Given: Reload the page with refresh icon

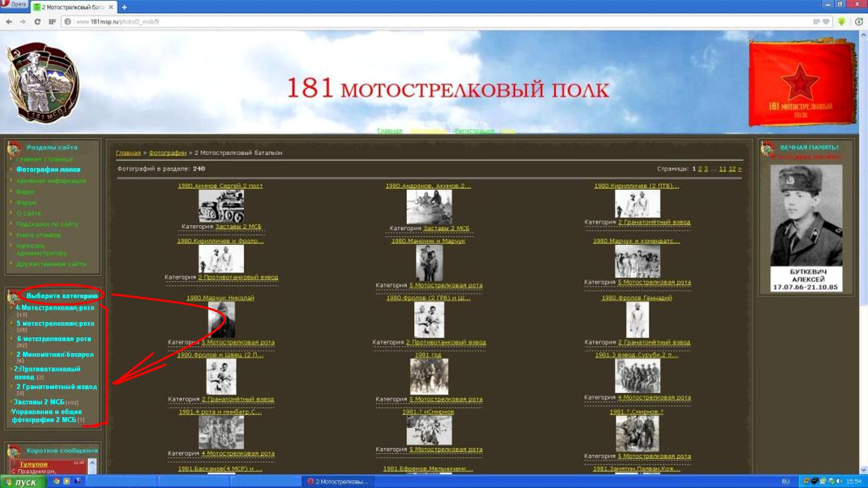Looking at the screenshot, I should click(37, 21).
